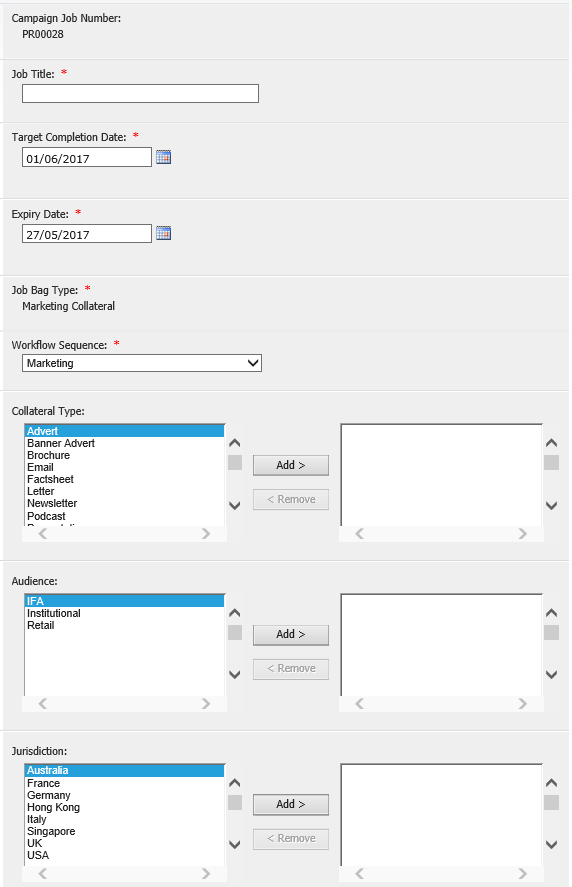Click down arrow beside Jurisdiction selected box

click(x=552, y=844)
